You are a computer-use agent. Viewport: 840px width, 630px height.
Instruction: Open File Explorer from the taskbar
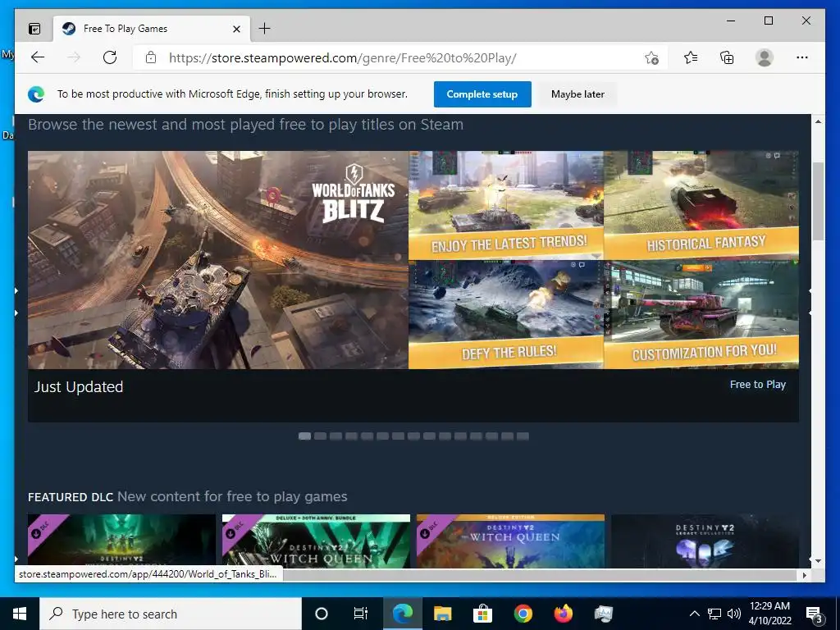point(442,614)
